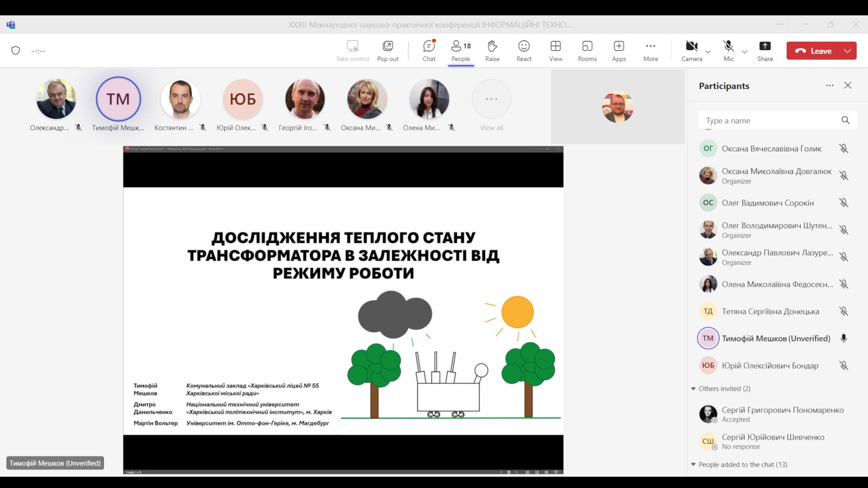Click the red Leave button

(813, 51)
